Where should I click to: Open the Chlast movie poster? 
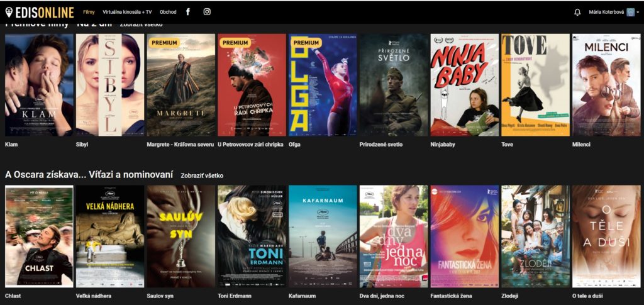pos(39,236)
